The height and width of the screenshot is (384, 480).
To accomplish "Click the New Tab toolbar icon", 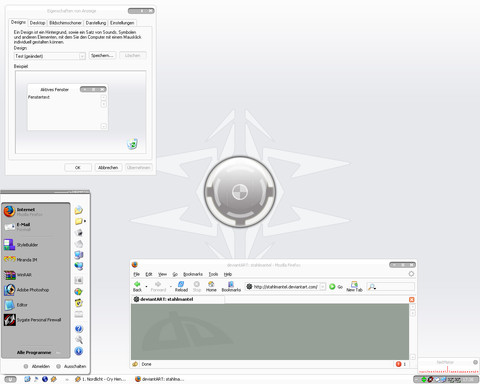I will coord(354,284).
